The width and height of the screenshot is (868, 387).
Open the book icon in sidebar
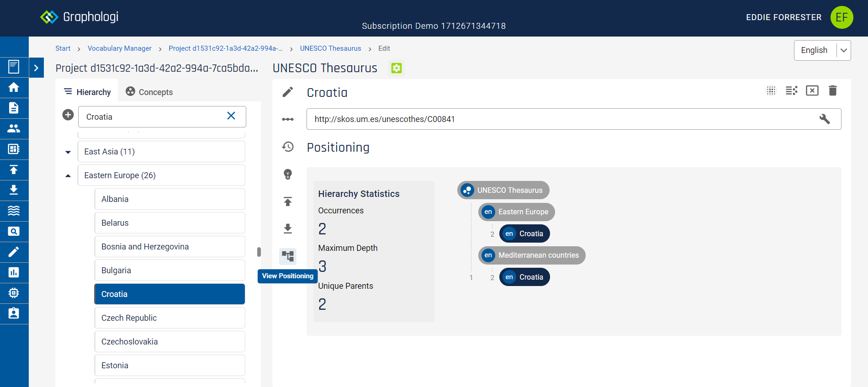coord(14,67)
